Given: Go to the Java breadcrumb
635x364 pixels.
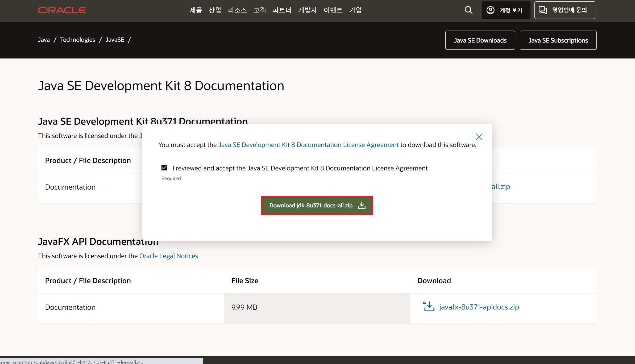Looking at the screenshot, I should tap(44, 40).
